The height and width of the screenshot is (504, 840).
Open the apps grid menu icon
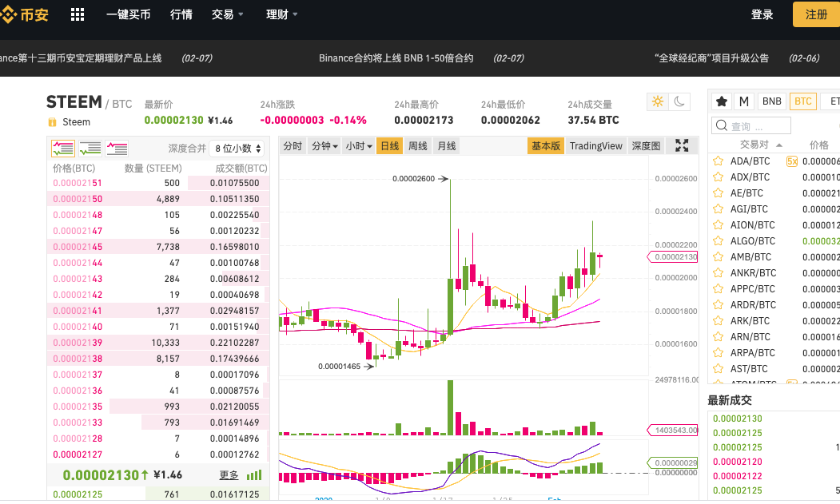click(x=78, y=14)
